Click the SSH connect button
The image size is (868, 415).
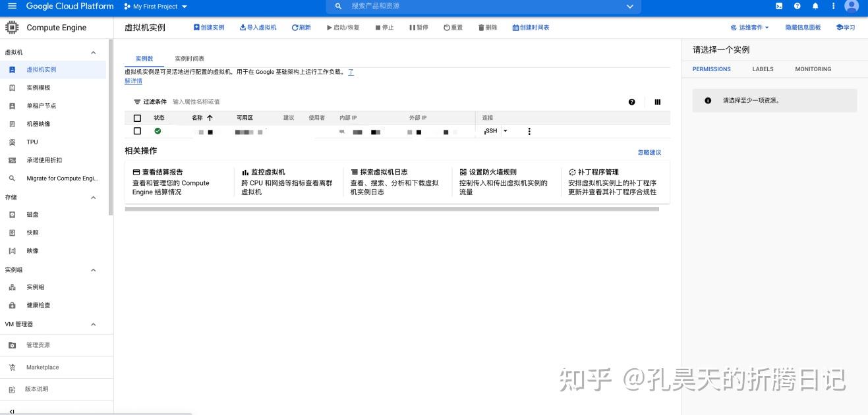tap(491, 131)
